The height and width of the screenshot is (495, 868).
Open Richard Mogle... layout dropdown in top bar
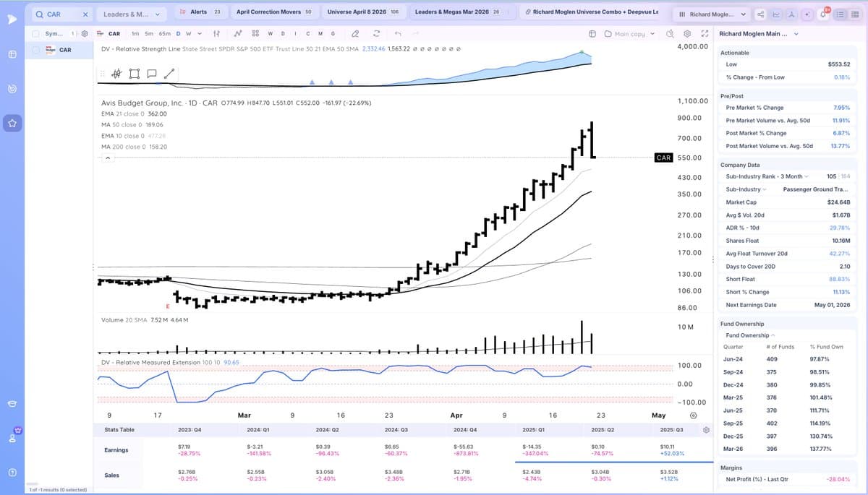[x=711, y=14]
